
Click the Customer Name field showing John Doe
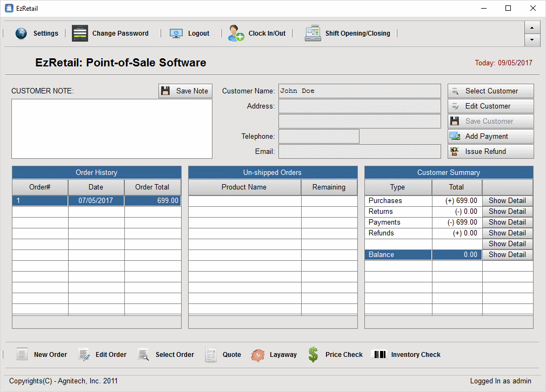coord(359,91)
